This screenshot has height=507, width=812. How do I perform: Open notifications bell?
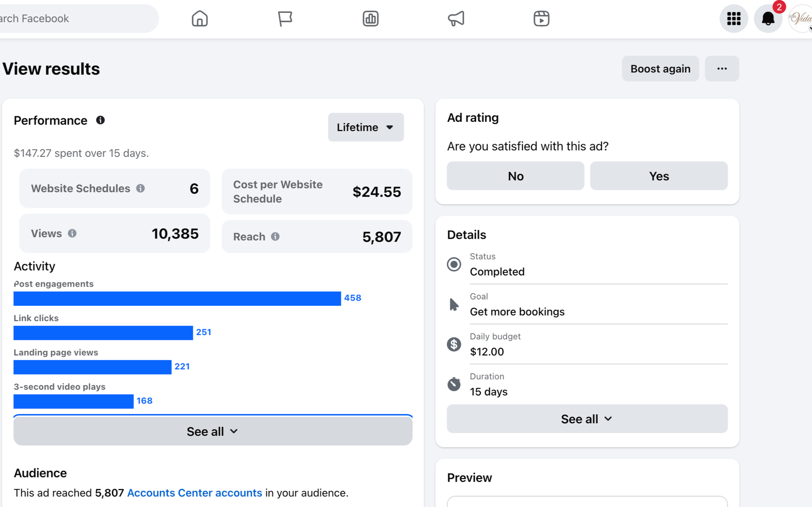[x=768, y=18]
